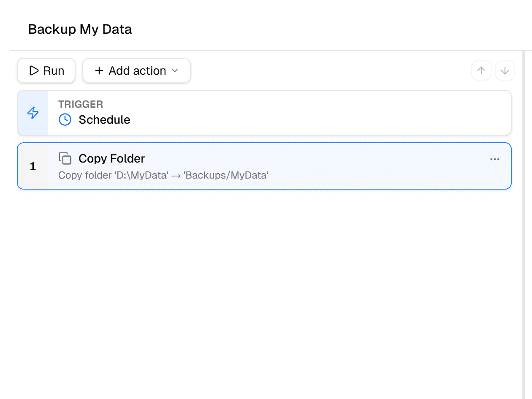This screenshot has width=532, height=399.
Task: Click the vertical scrollbar on the right
Action: pos(524,224)
